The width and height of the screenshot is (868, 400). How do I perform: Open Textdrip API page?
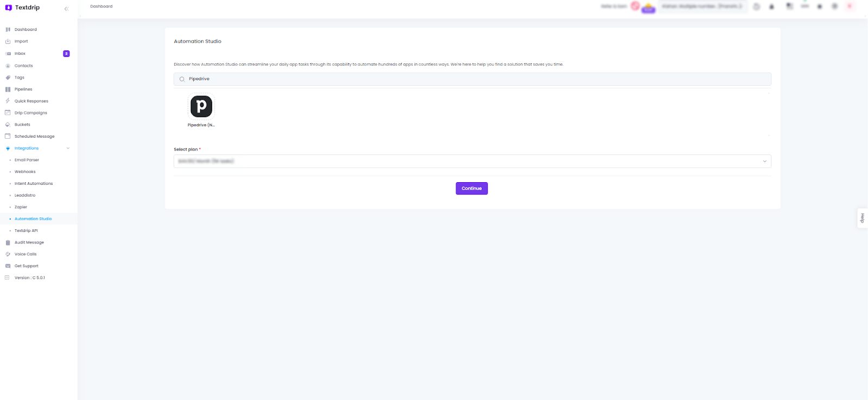click(26, 231)
